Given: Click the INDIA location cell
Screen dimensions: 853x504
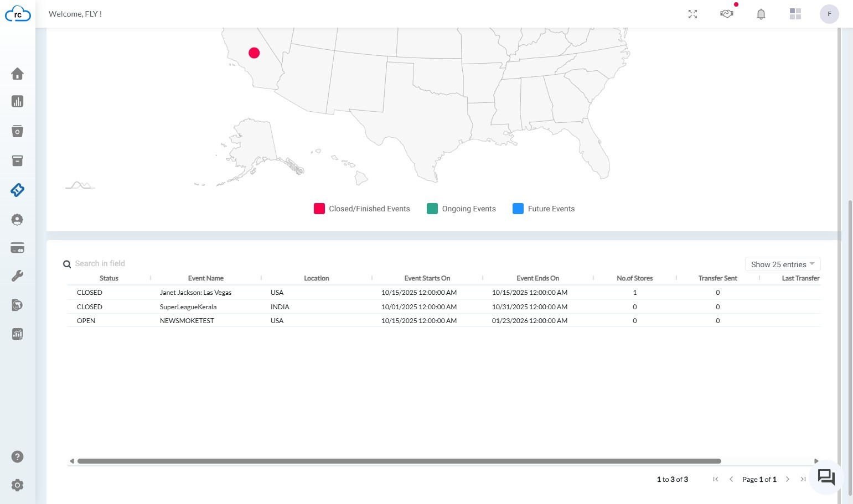Looking at the screenshot, I should coord(280,307).
